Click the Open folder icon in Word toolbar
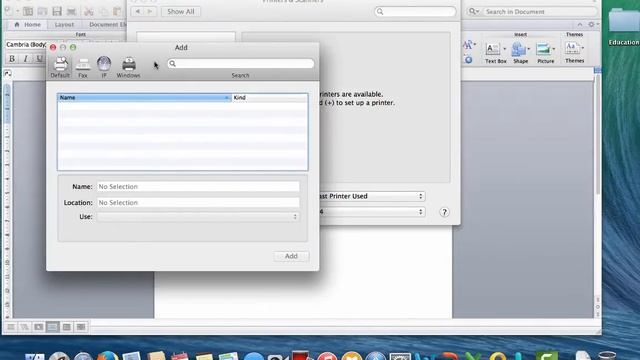Image resolution: width=640 pixels, height=360 pixels. (42, 11)
